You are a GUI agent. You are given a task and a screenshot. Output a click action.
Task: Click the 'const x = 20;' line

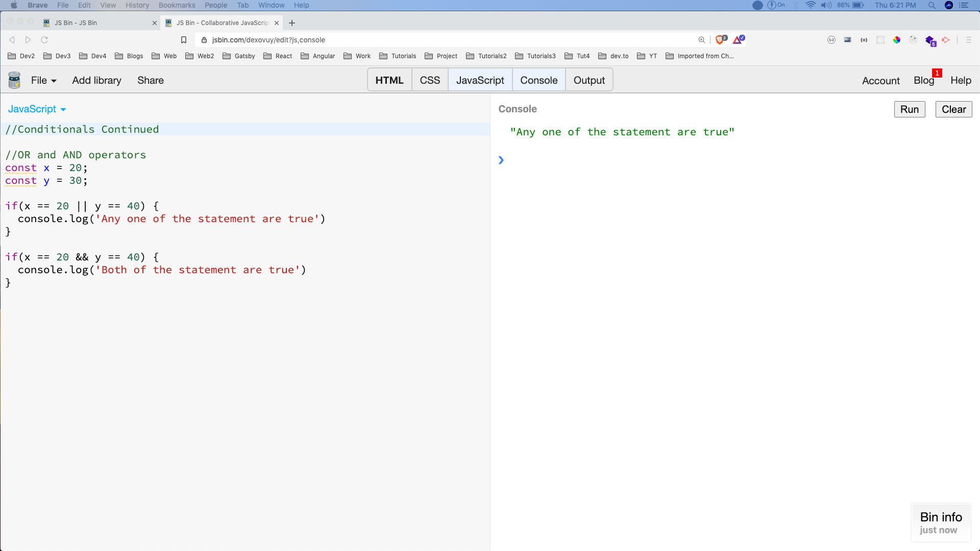(x=46, y=167)
